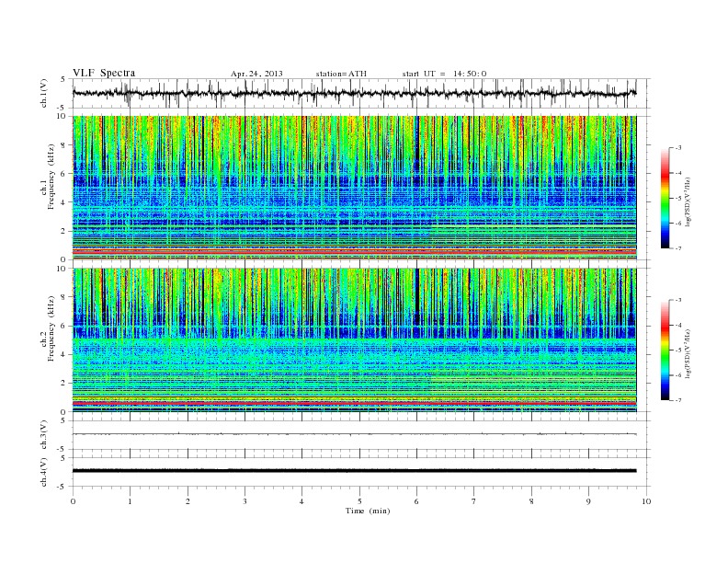Click the time axis tick label "9"
Screen dimensions: 728x563
(588, 501)
